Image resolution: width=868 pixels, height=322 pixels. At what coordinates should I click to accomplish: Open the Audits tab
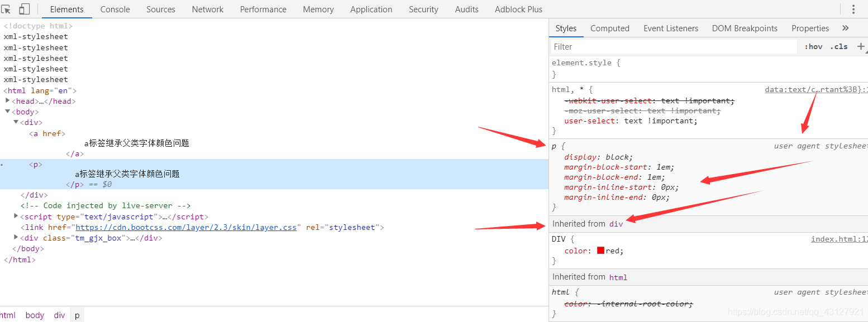(467, 9)
